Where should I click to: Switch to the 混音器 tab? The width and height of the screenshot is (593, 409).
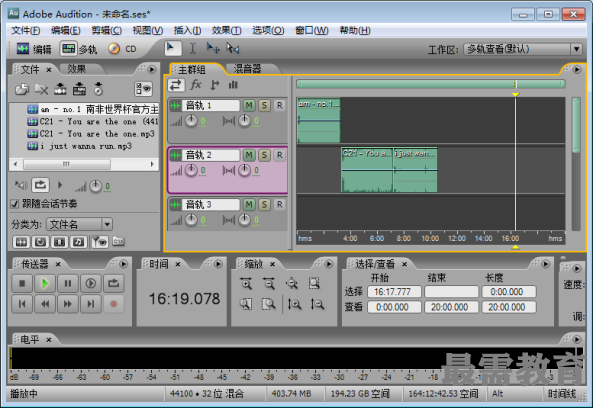pos(247,69)
